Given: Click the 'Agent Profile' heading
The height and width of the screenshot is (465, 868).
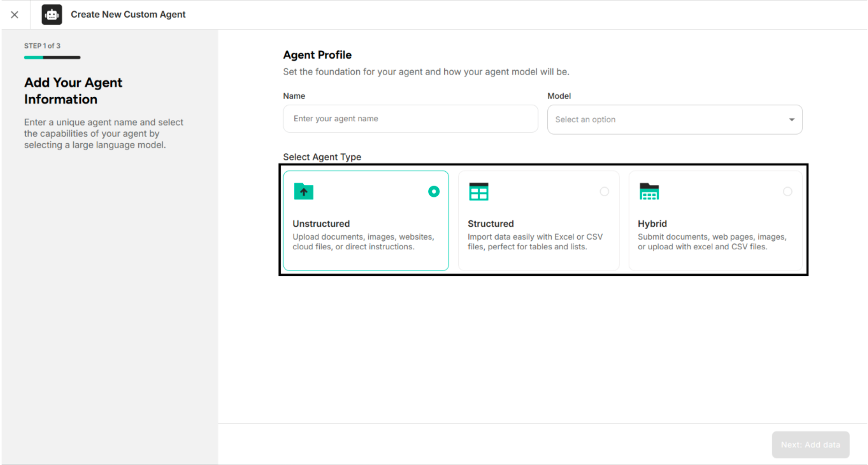Looking at the screenshot, I should point(317,55).
